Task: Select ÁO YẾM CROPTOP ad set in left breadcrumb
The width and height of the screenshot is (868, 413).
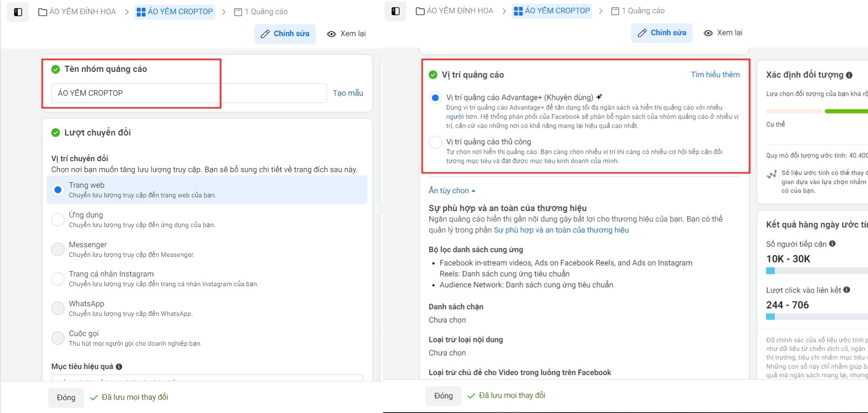Action: pos(175,12)
